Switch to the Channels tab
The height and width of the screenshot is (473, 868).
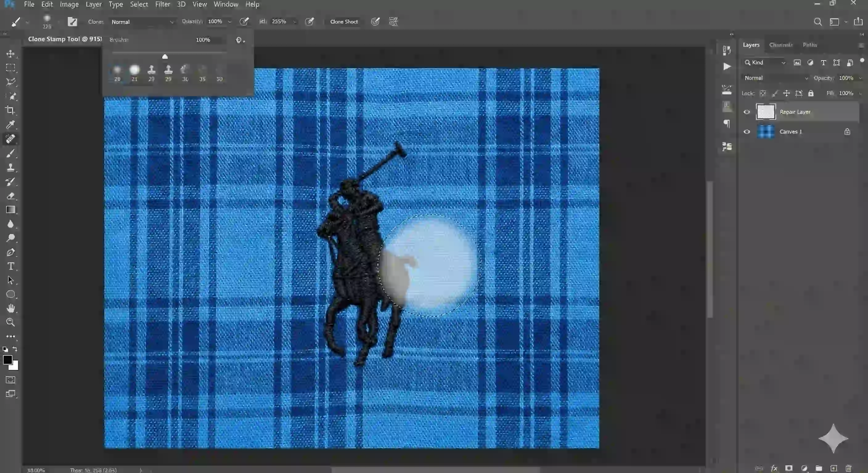click(781, 45)
